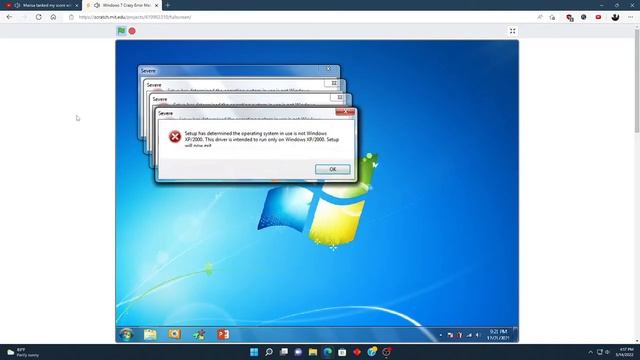Click the read aloud icon in address bar
The image size is (640, 360).
[x=540, y=17]
